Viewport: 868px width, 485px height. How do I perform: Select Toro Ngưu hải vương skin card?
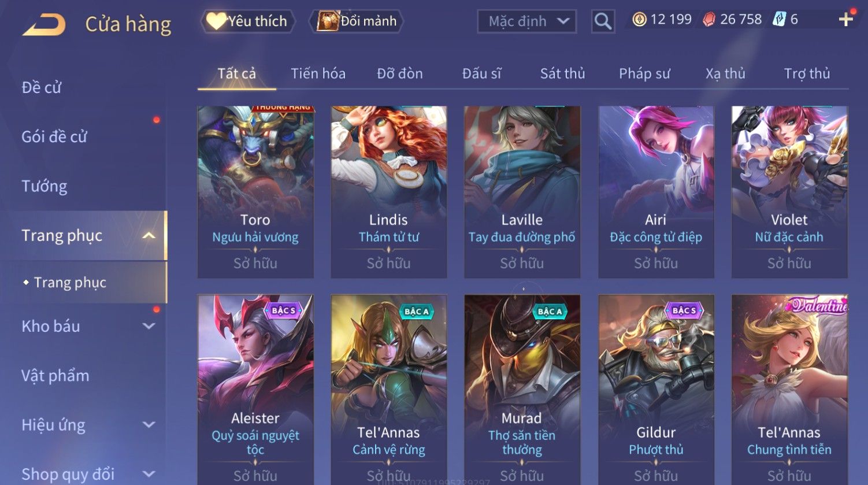[x=255, y=192]
